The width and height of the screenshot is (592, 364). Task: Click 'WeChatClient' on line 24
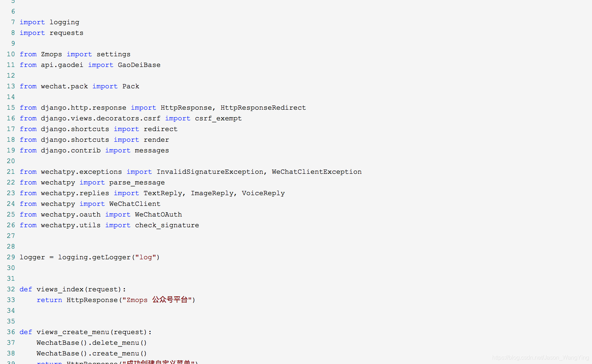click(135, 204)
